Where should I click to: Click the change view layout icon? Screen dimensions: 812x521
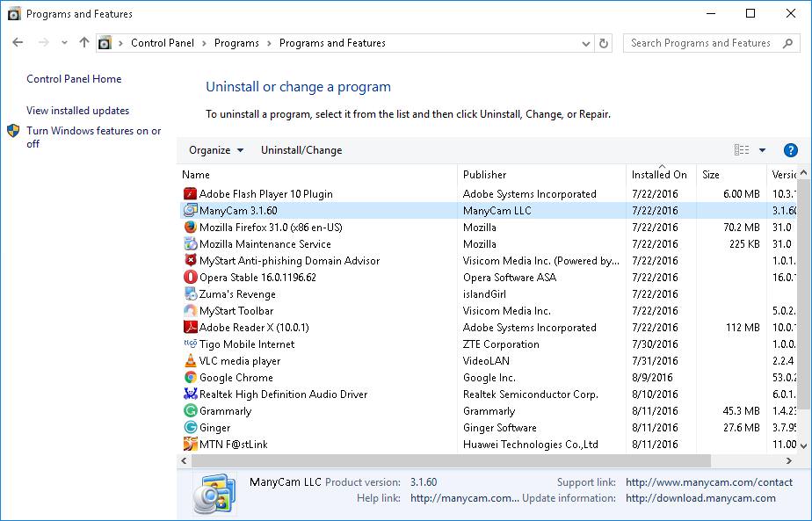(742, 150)
